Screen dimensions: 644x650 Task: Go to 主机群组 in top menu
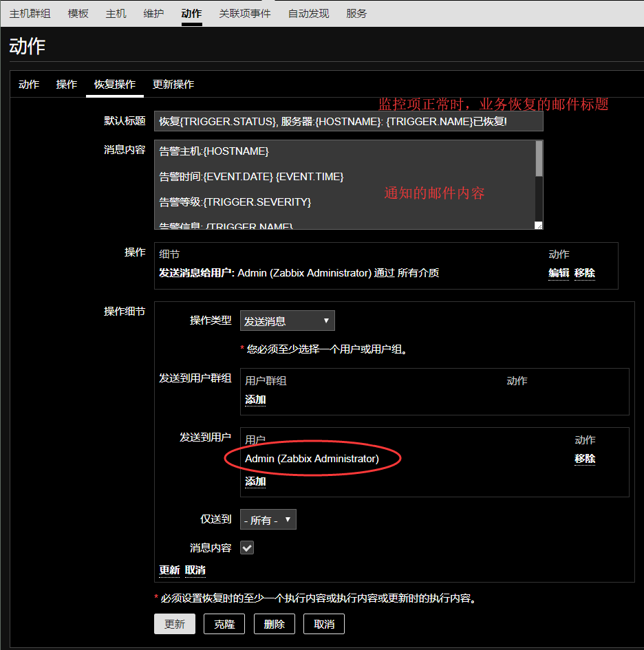[x=30, y=14]
